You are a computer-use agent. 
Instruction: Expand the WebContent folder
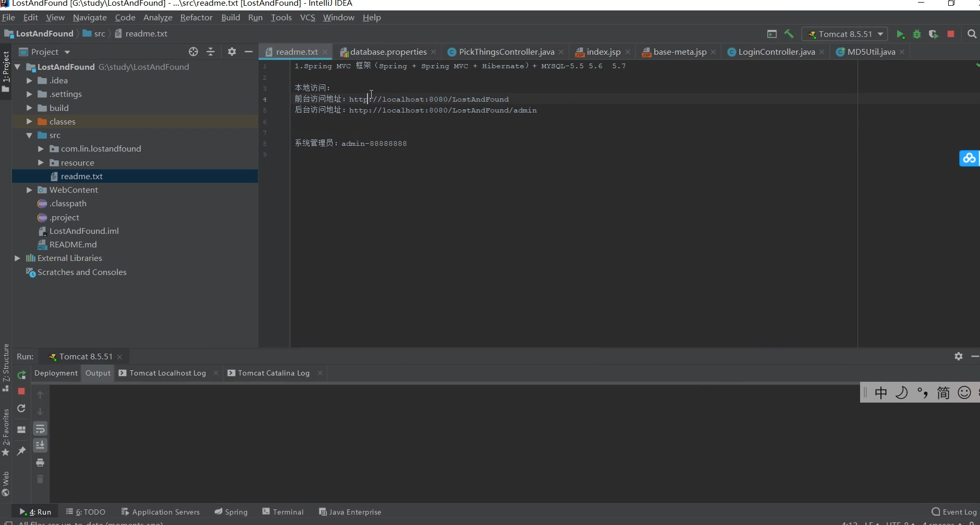click(29, 190)
